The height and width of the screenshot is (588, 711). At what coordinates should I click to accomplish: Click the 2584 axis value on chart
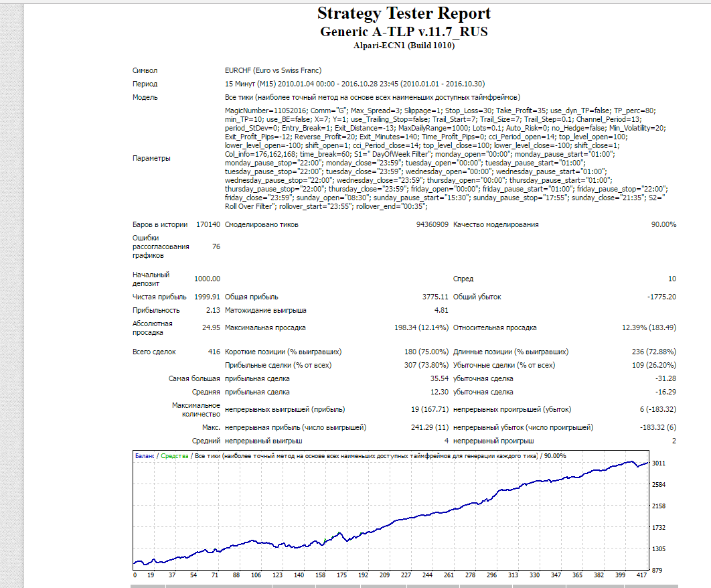[658, 485]
